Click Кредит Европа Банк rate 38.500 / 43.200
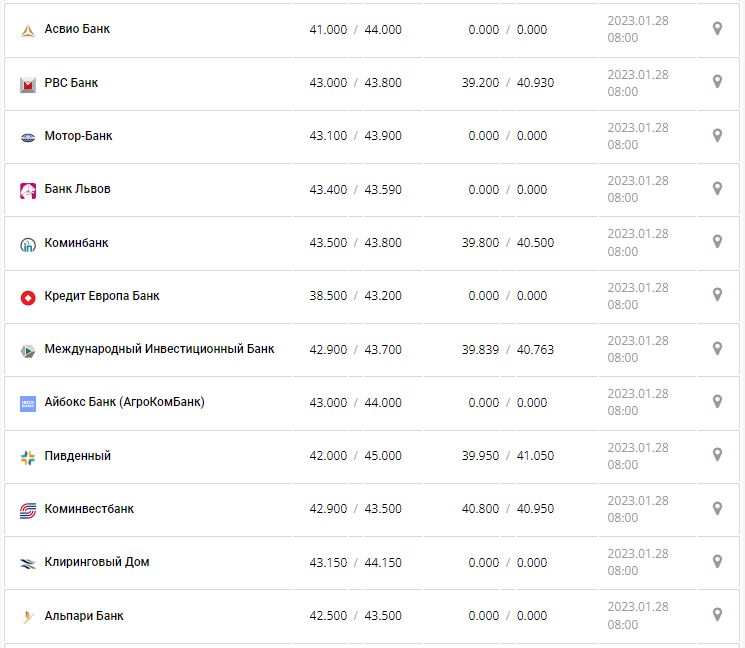 (x=355, y=296)
